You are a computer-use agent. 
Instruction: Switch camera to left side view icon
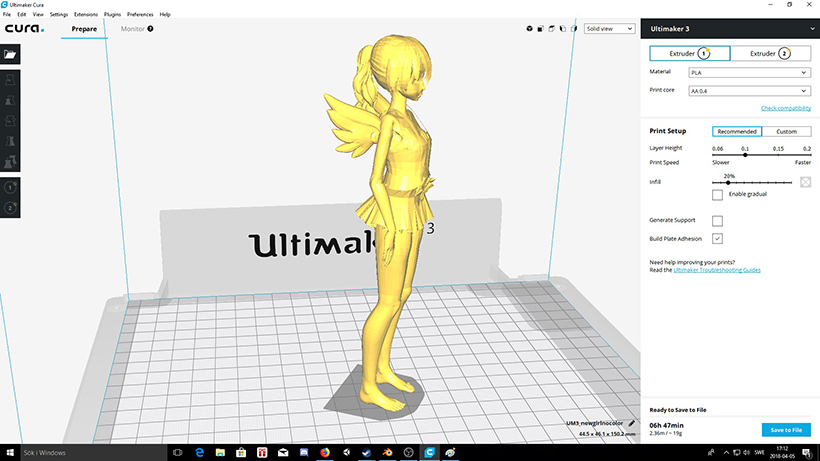562,29
